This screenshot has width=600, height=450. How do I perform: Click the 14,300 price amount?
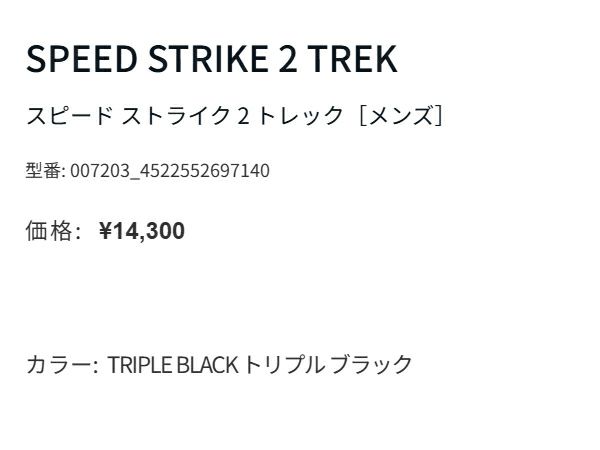(x=149, y=232)
